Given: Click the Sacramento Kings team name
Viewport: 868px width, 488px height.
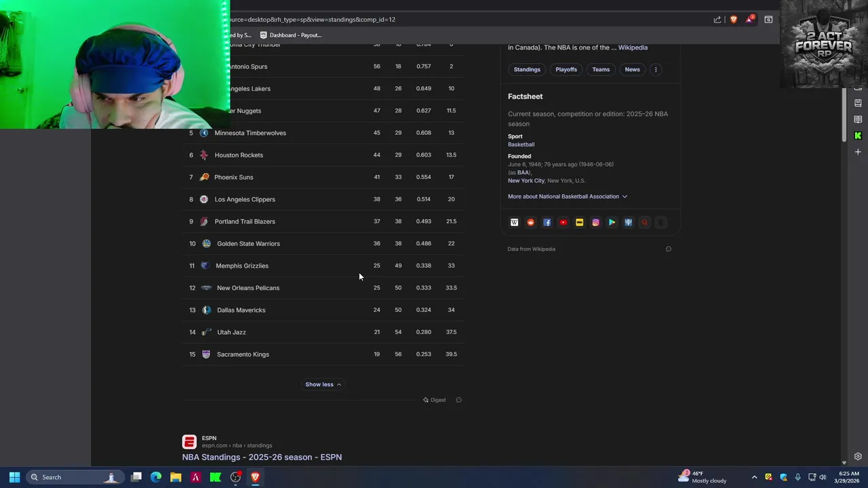Looking at the screenshot, I should 243,354.
